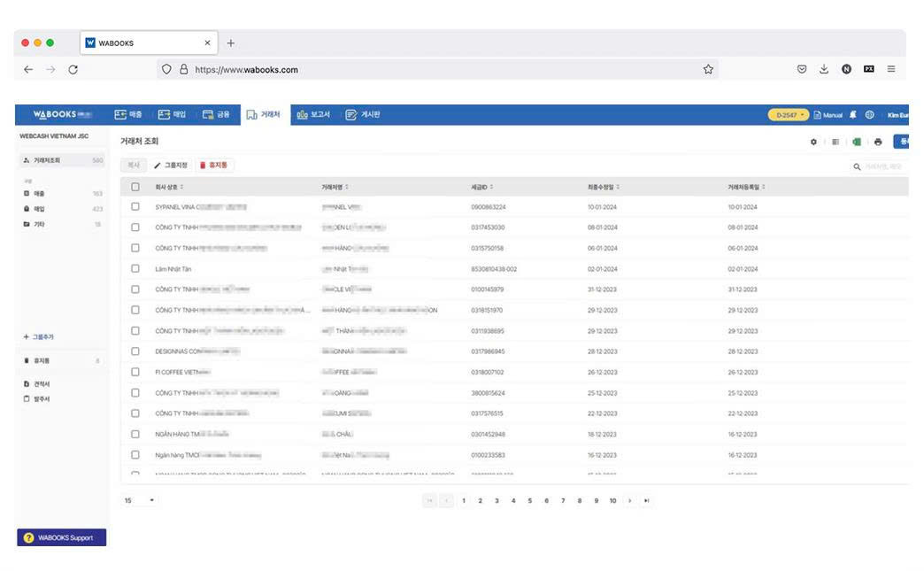Click tax ID 0900863224 cell

coord(488,207)
